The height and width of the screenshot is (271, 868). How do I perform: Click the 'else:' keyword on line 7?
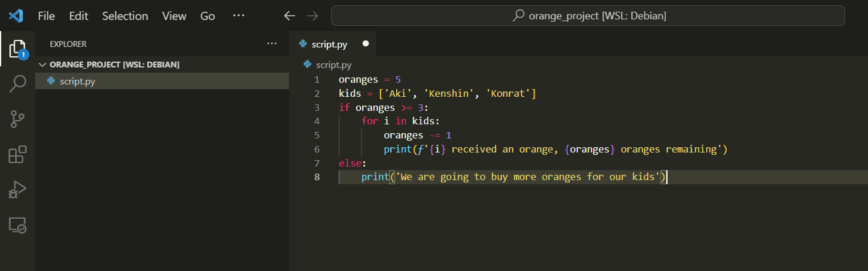point(352,163)
